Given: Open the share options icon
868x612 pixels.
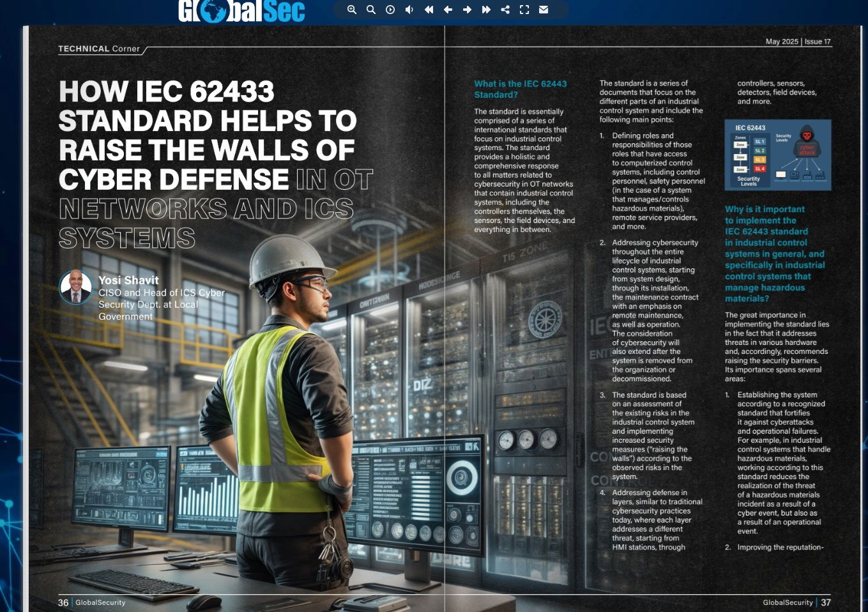Looking at the screenshot, I should point(505,10).
